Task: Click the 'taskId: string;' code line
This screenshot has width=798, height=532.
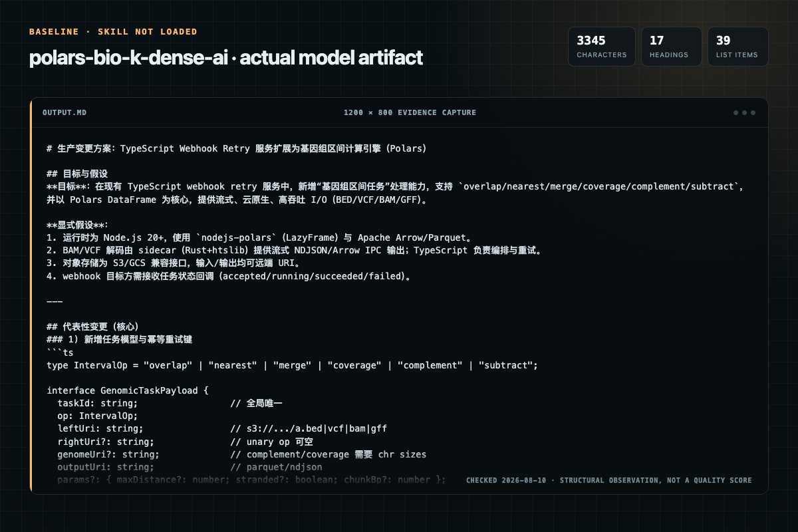Action: tap(170, 403)
